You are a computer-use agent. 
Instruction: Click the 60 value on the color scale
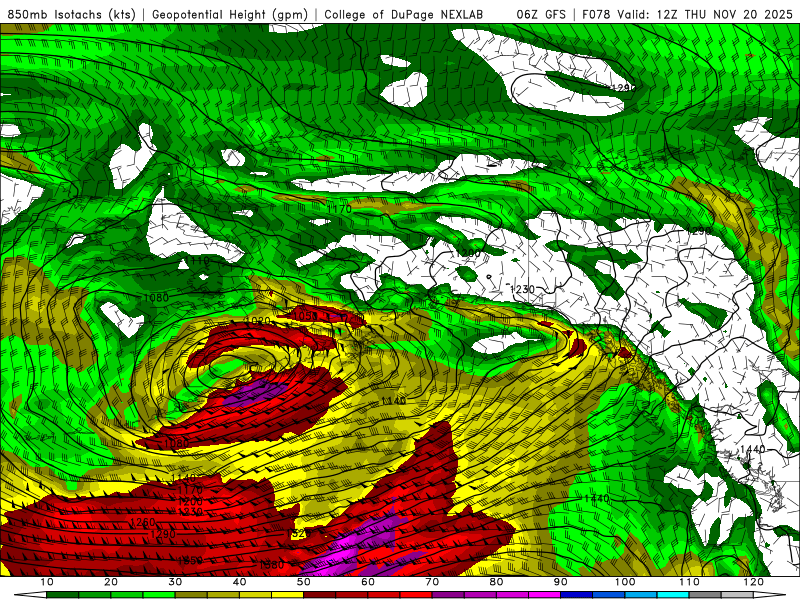(x=368, y=582)
